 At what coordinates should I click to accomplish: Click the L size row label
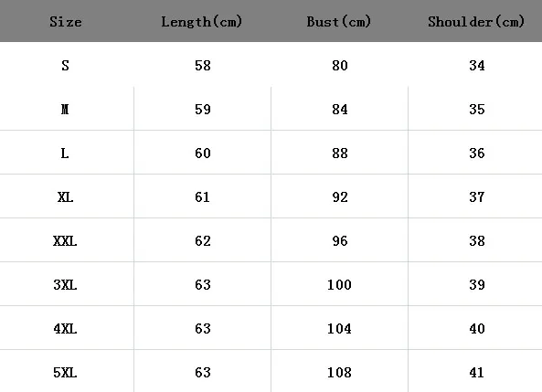click(65, 154)
